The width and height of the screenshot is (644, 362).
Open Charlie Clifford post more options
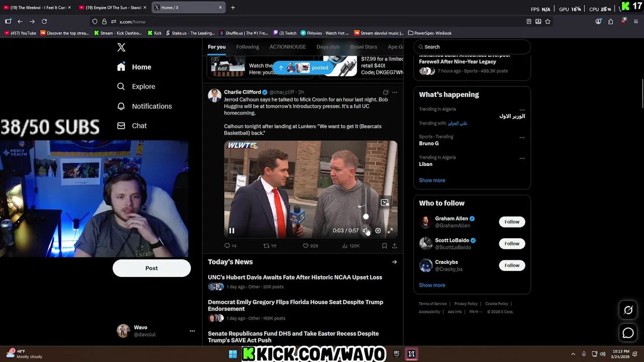pos(394,93)
